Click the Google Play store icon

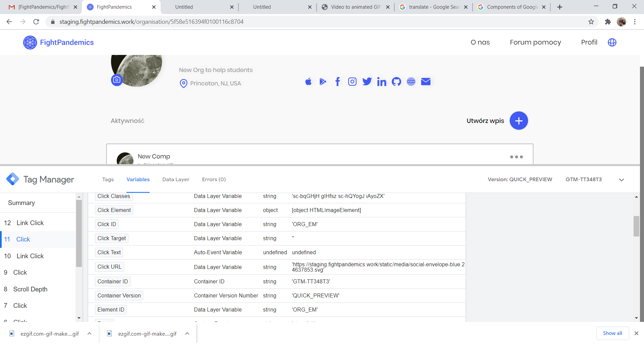click(x=323, y=82)
